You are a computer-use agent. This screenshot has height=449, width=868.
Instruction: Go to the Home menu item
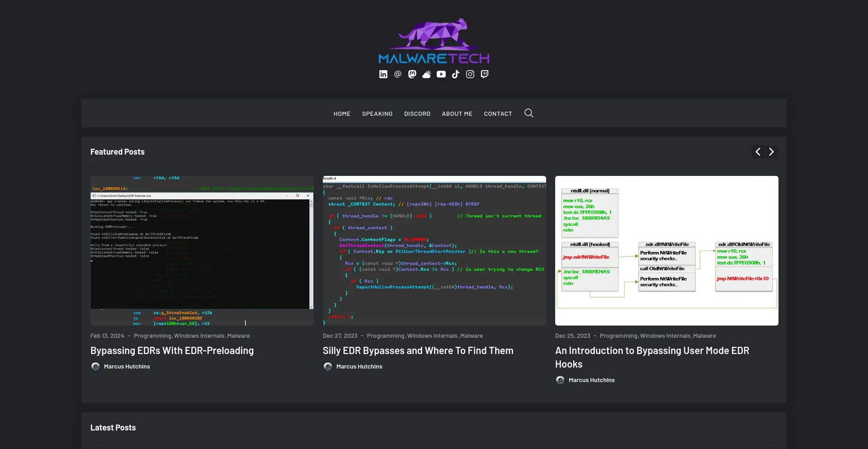point(342,114)
